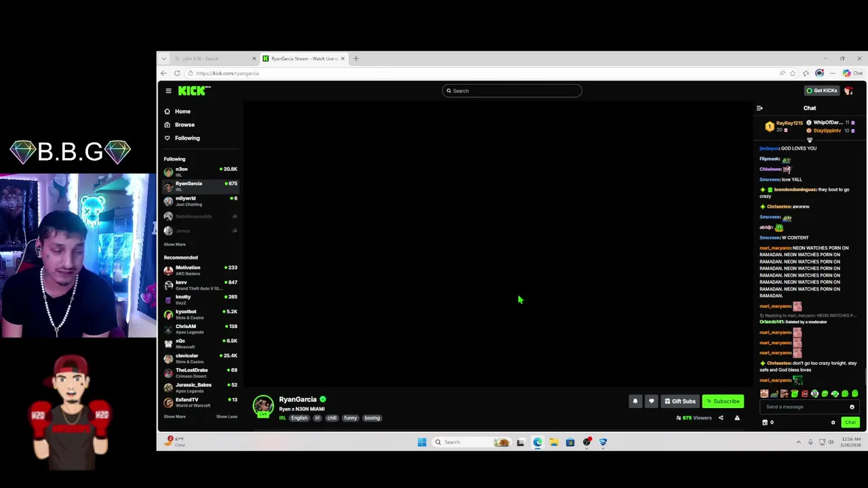
Task: Expand the chat gift leaderboard chevron
Action: (810, 140)
